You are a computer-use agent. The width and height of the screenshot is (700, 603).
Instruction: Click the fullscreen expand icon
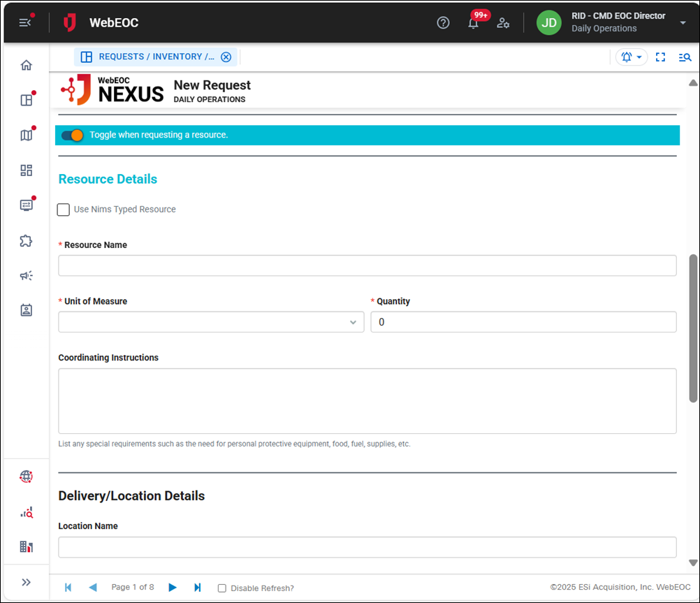click(x=660, y=57)
